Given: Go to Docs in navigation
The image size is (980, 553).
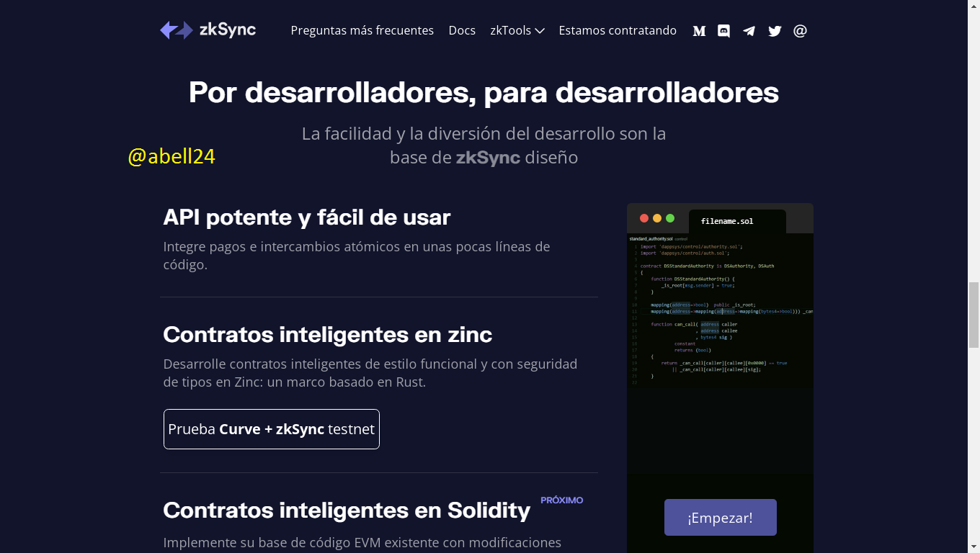Looking at the screenshot, I should pos(462,30).
